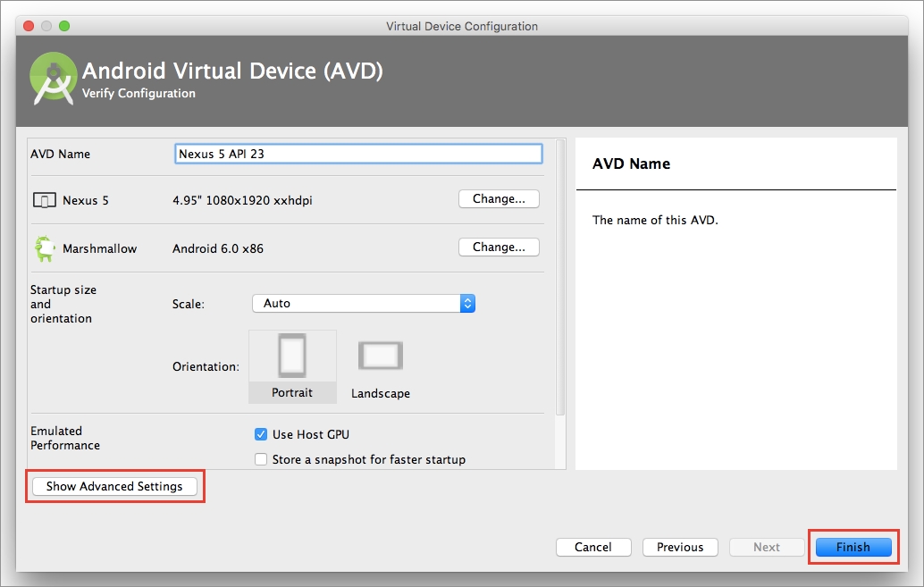Click the Marshmallow Android icon
Image resolution: width=924 pixels, height=587 pixels.
coord(44,248)
